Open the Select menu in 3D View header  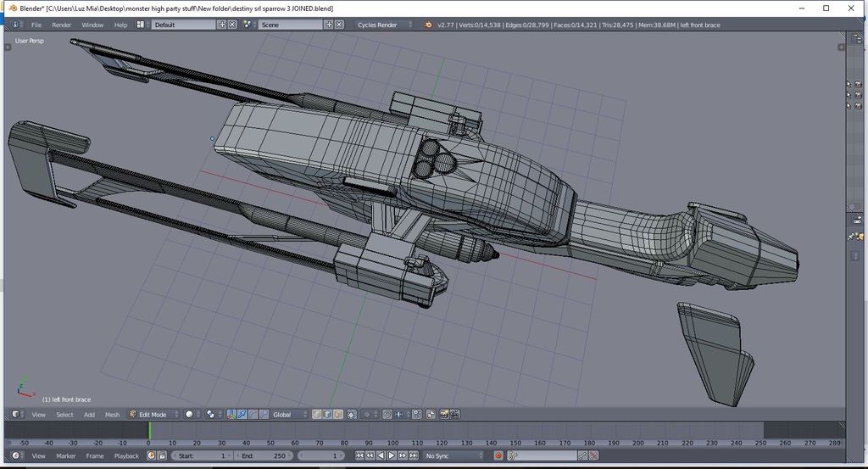[x=64, y=415]
